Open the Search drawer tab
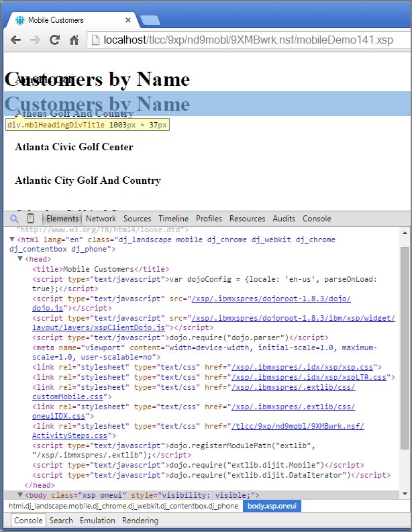This screenshot has width=412, height=532. click(x=61, y=521)
